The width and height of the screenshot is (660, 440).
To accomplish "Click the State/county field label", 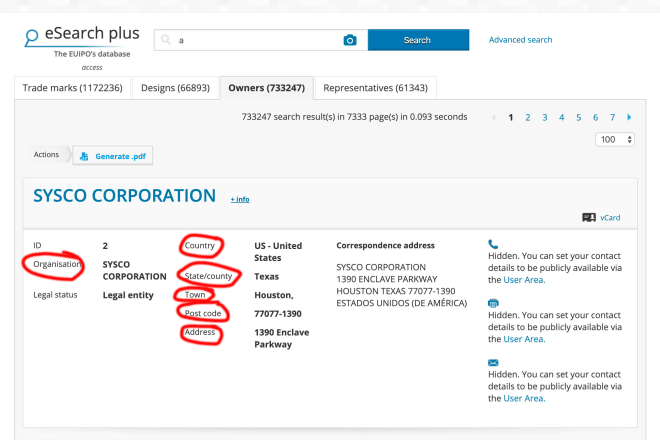I will click(x=208, y=276).
